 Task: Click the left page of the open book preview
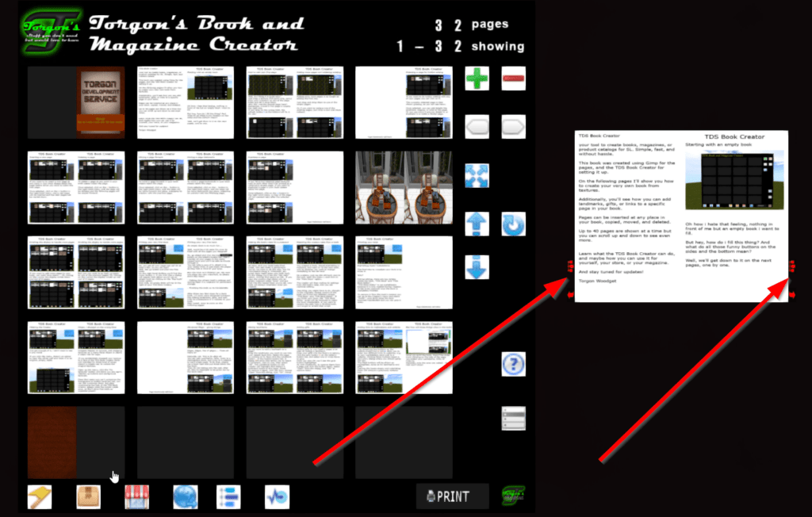pos(628,216)
